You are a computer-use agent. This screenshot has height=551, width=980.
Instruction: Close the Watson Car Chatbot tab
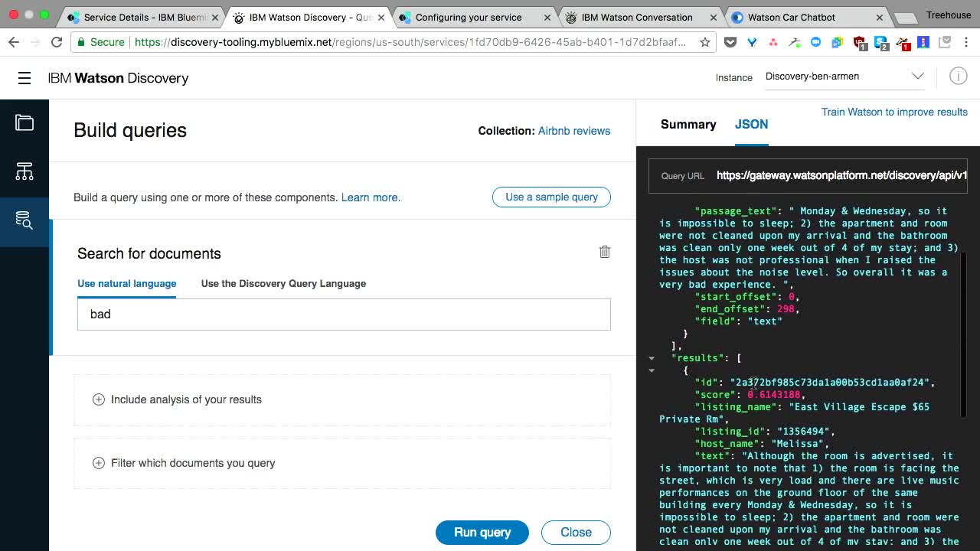tap(879, 17)
